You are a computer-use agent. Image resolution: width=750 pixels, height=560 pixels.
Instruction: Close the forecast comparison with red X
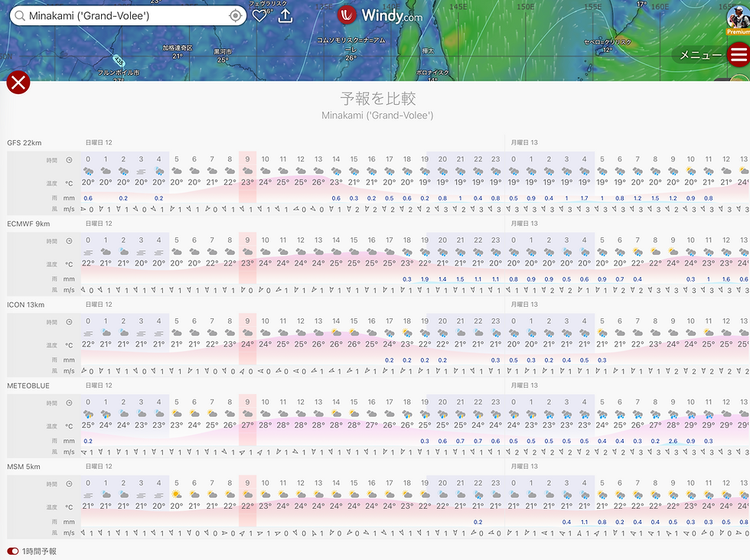pyautogui.click(x=18, y=83)
